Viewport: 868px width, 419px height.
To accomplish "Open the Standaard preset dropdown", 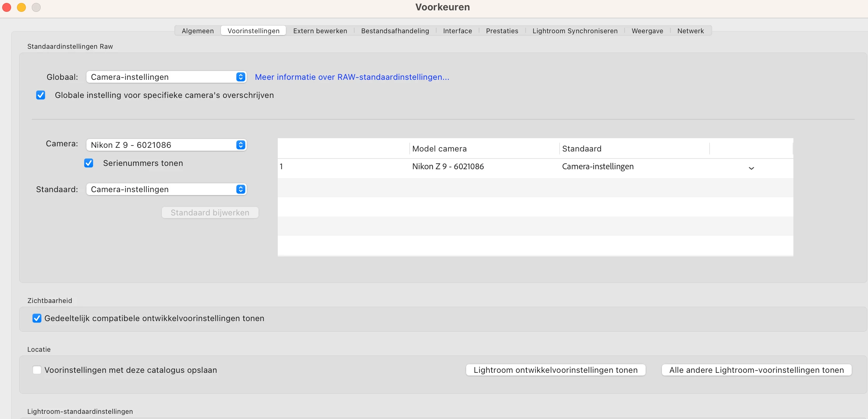I will click(166, 189).
